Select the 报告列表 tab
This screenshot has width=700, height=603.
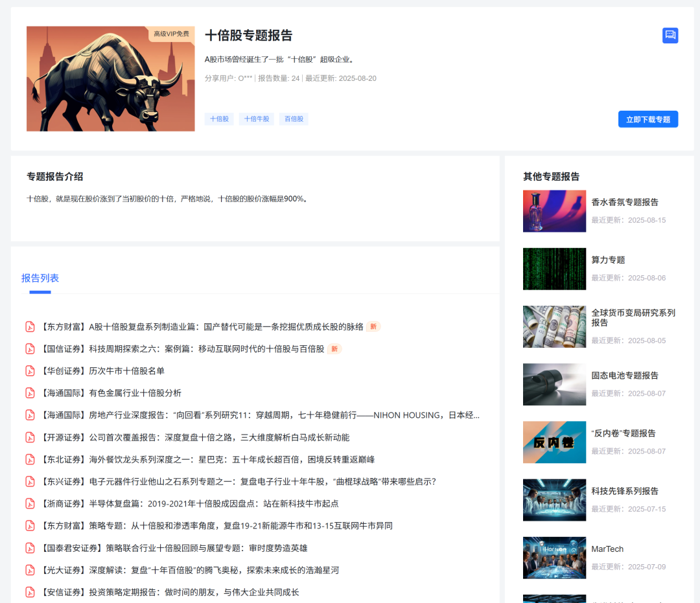click(40, 278)
